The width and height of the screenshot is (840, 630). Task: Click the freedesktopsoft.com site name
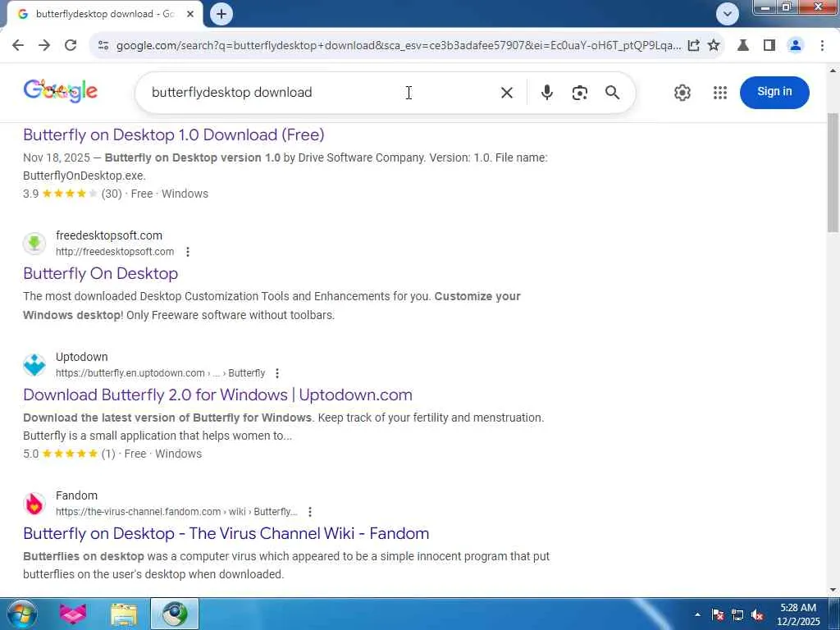(109, 235)
